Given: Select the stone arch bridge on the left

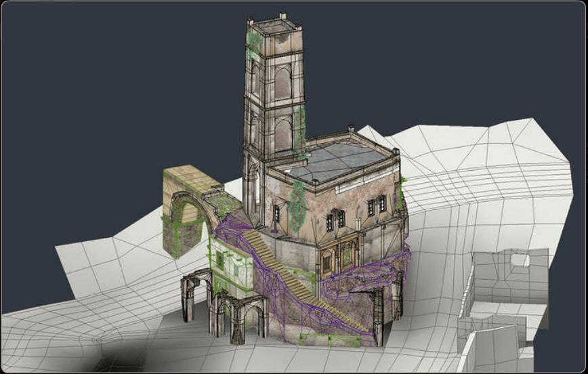Looking at the screenshot, I should (x=189, y=203).
